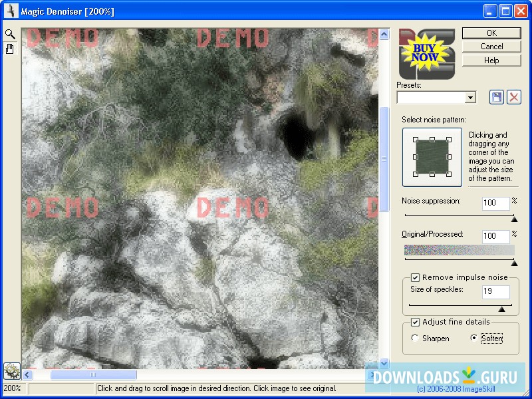
Task: Click the Magic Denoiser gear logo thumbnail
Action: coord(11,371)
